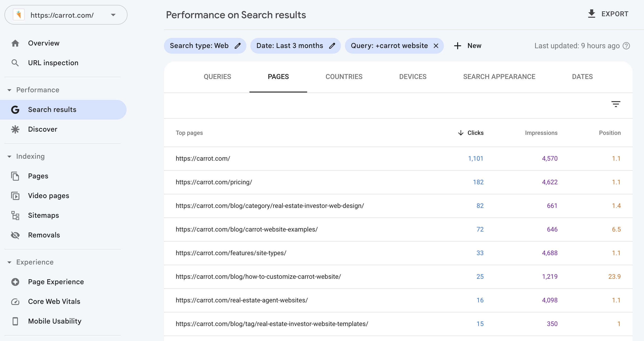Screen dimensions: 644x341
Task: Click the URL inspection magnifier icon
Action: [15, 63]
